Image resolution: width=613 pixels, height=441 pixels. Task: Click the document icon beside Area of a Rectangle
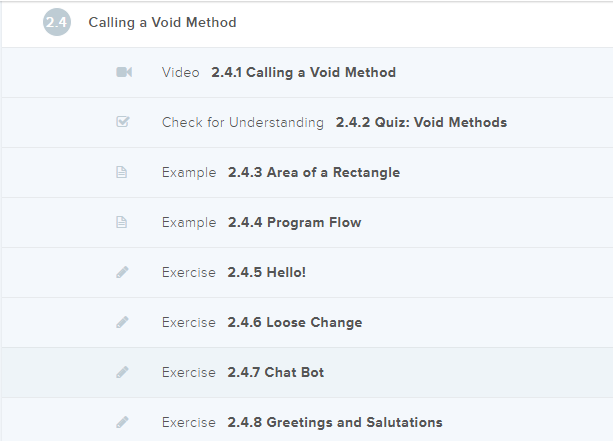click(122, 172)
